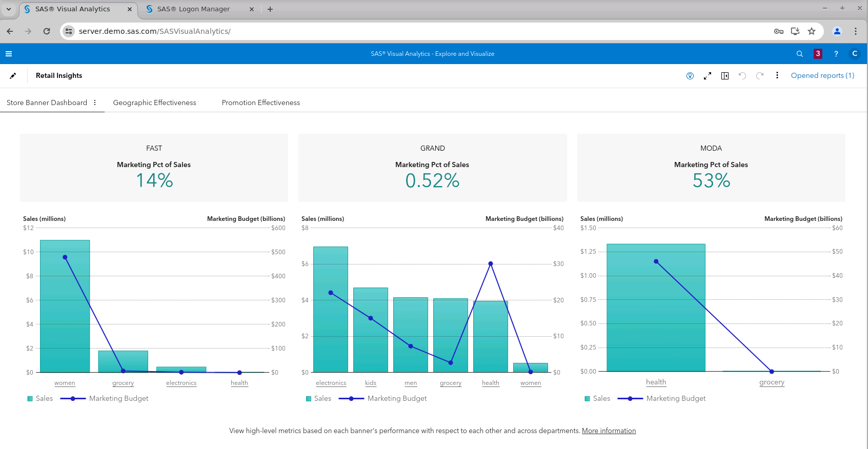The image size is (868, 449).
Task: Click the report controls pin icon
Action: [x=690, y=76]
